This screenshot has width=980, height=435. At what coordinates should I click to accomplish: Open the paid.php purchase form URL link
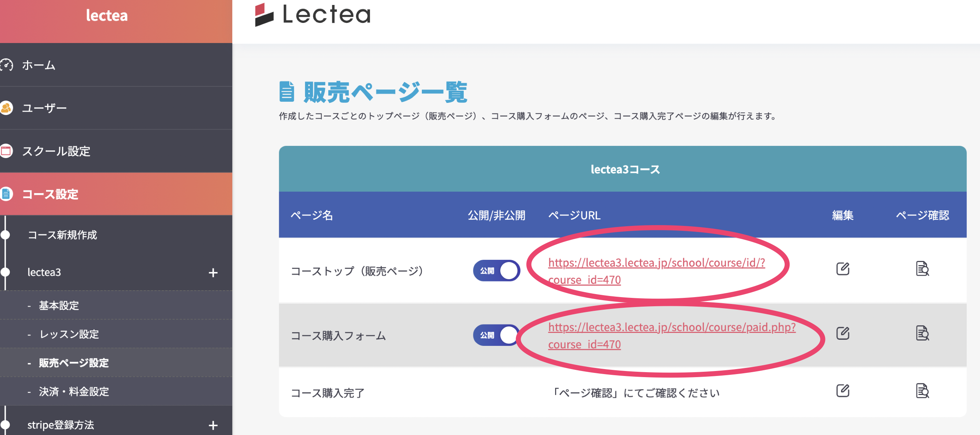[x=672, y=328]
